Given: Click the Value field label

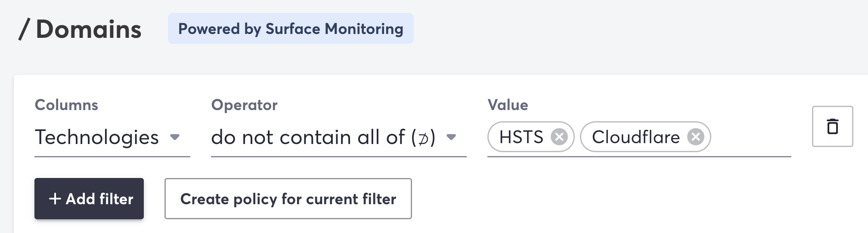Looking at the screenshot, I should (508, 105).
